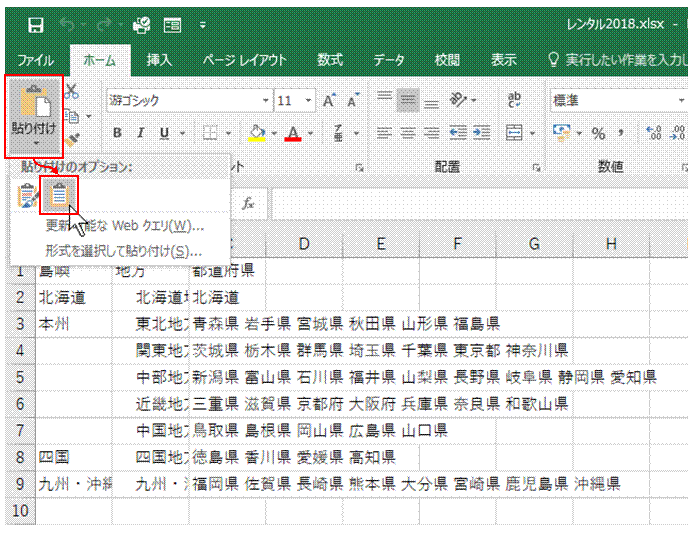Open the text orientation tool

pyautogui.click(x=458, y=100)
